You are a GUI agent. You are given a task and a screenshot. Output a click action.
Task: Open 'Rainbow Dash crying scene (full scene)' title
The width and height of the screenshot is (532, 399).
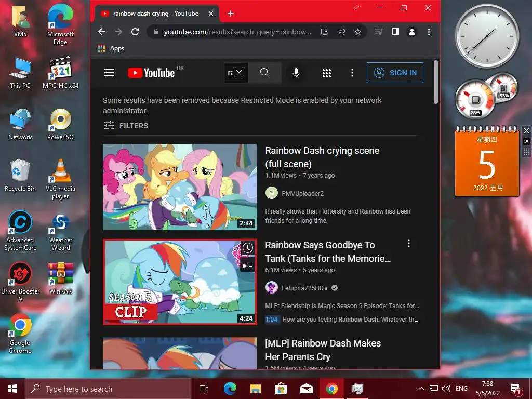pyautogui.click(x=322, y=157)
